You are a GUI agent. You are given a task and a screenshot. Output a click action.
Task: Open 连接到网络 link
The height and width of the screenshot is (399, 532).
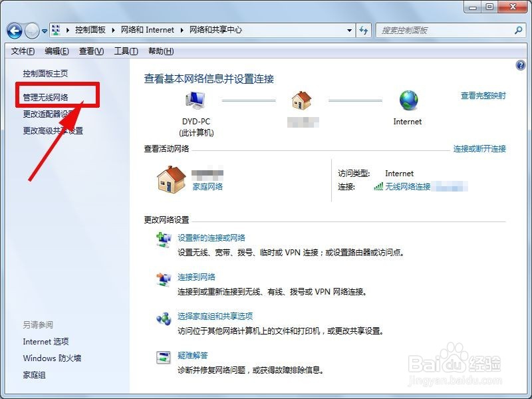(x=196, y=277)
